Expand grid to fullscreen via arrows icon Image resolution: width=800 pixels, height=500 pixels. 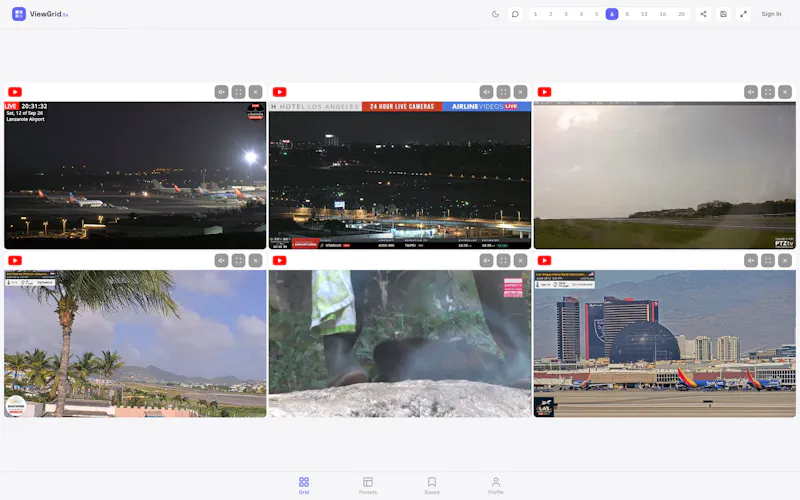(x=743, y=14)
